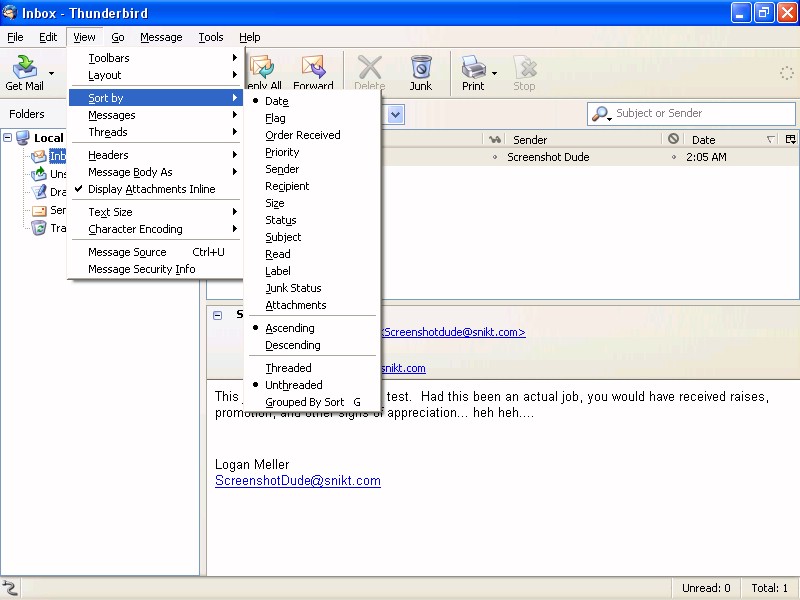The image size is (800, 600).
Task: Click the offline status icon
Action: pyautogui.click(x=9, y=588)
